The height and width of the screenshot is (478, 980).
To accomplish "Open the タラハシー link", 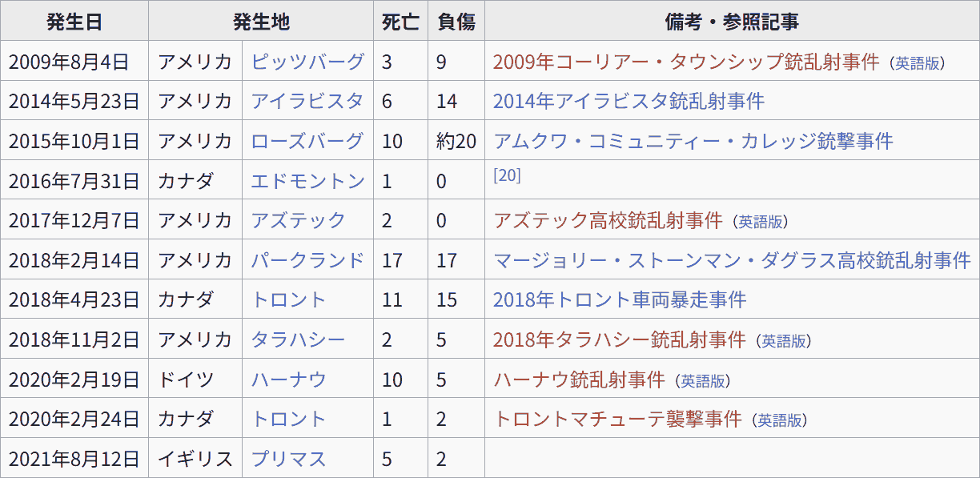I will [298, 339].
